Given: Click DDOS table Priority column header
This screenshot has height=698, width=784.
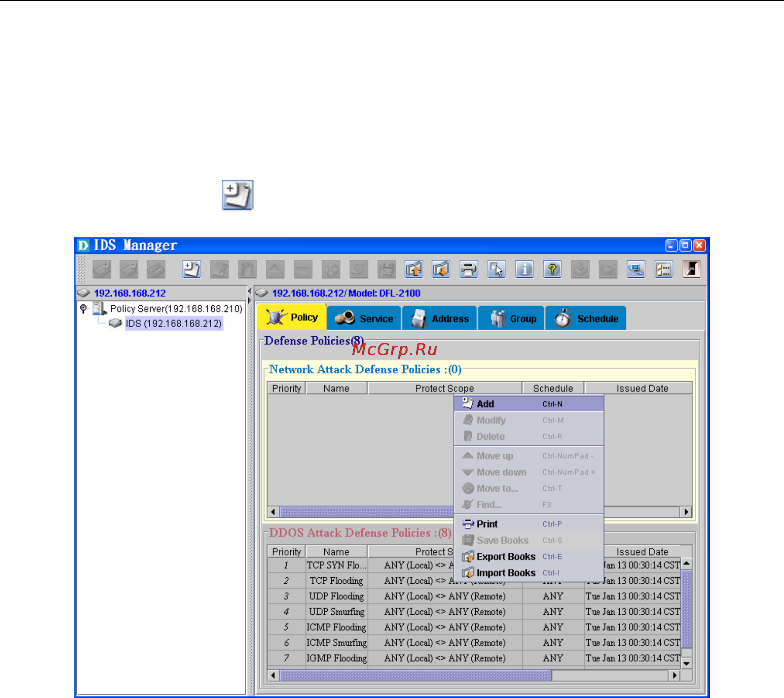Looking at the screenshot, I should [286, 552].
